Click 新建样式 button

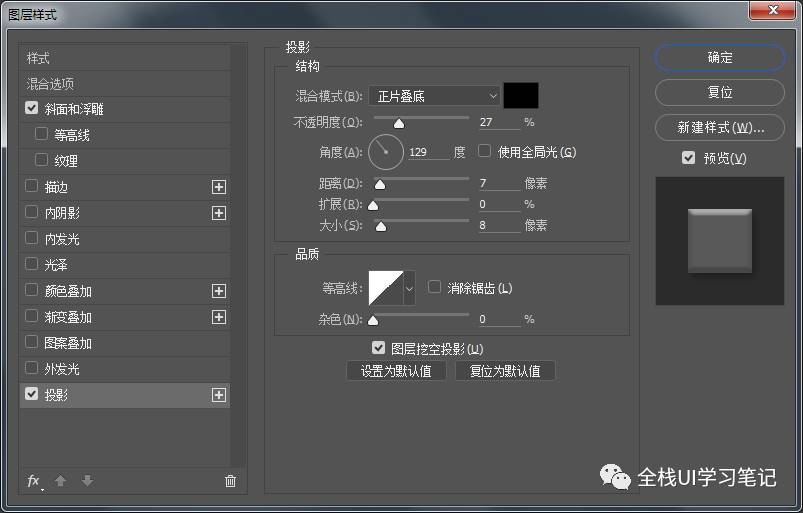tap(720, 127)
